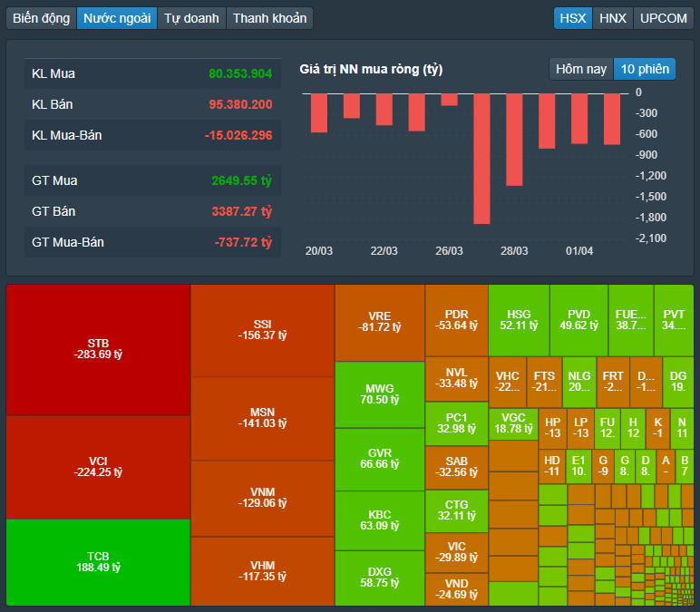This screenshot has width=700, height=612.
Task: Click the HD -11 tile
Action: point(552,466)
